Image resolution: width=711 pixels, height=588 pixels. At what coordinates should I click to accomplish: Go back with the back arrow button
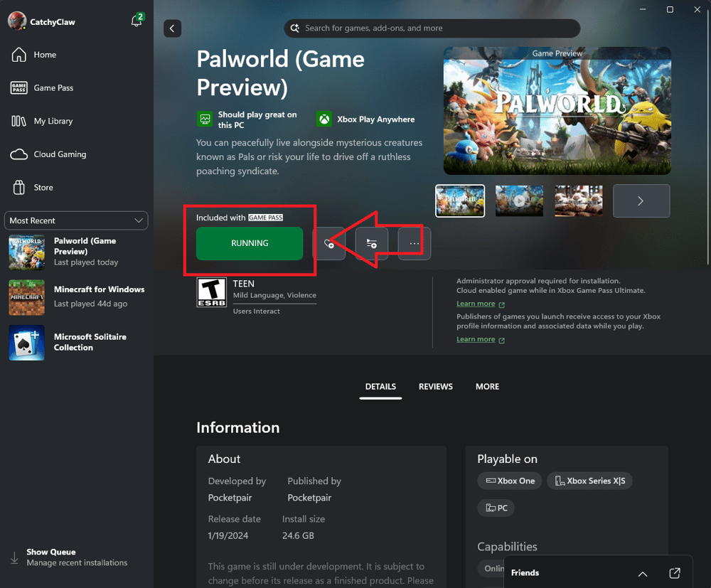(172, 28)
